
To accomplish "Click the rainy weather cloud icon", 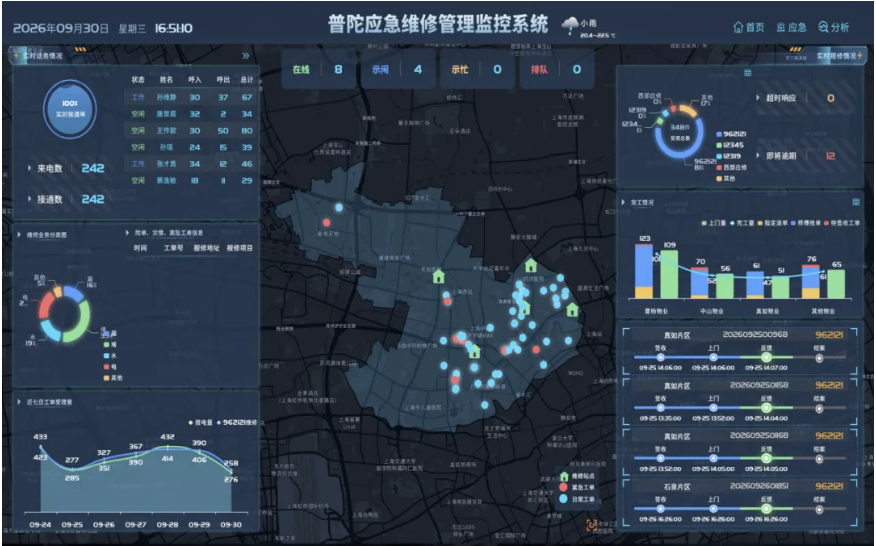I will coord(570,25).
